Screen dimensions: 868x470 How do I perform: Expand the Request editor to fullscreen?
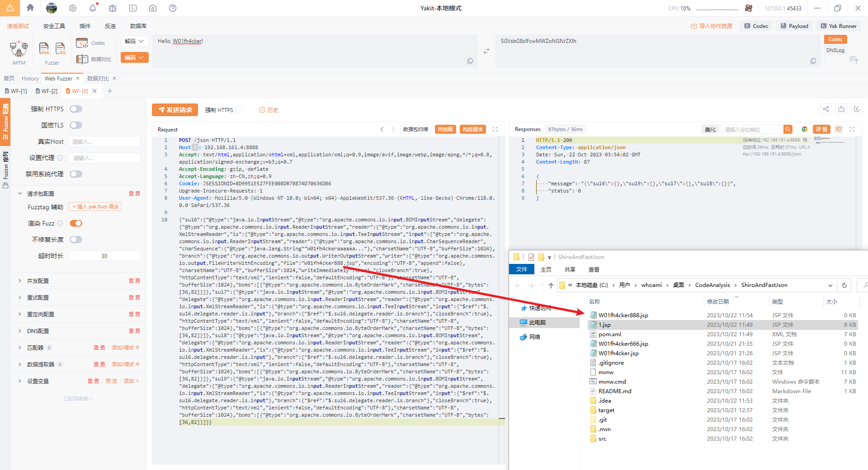495,129
